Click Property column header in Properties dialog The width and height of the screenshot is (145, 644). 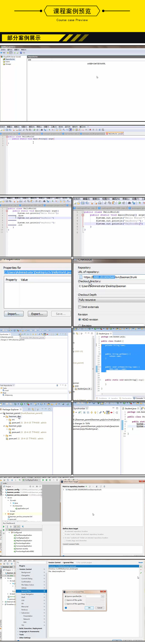11,280
